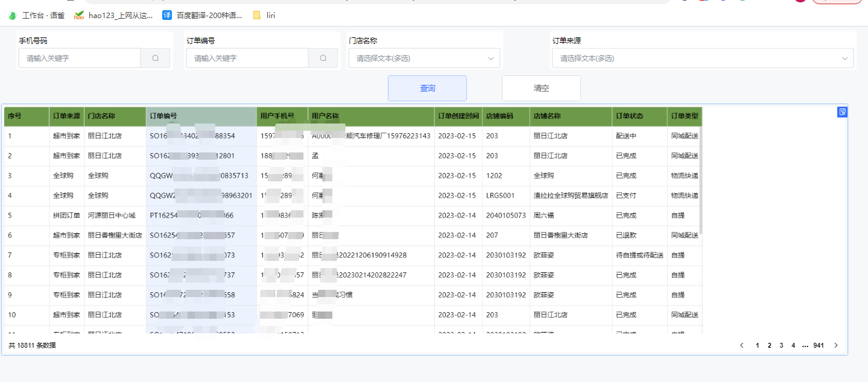Open the 语雀 workspace bookmark

pyautogui.click(x=36, y=16)
